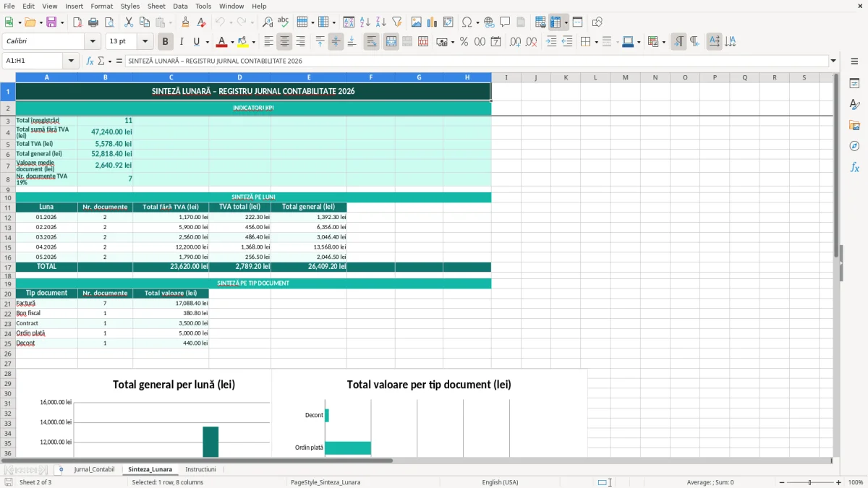The width and height of the screenshot is (868, 488).
Task: Toggle Bold formatting
Action: (x=166, y=42)
